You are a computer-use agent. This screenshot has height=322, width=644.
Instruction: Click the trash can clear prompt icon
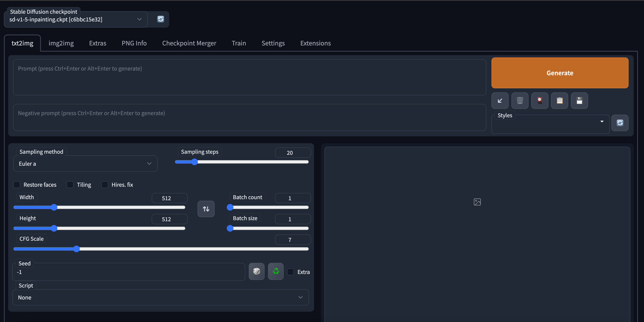pyautogui.click(x=520, y=101)
